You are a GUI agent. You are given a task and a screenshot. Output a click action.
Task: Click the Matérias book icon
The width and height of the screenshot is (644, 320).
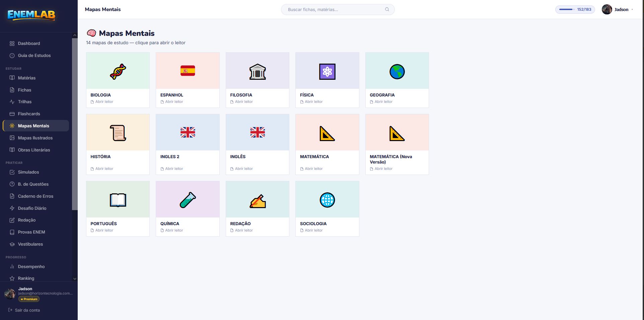click(x=12, y=78)
